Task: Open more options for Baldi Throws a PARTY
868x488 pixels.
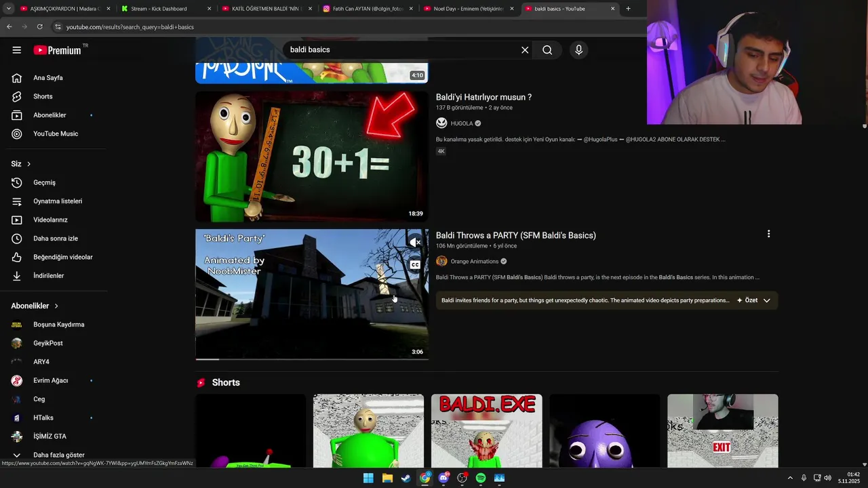Action: pos(768,234)
